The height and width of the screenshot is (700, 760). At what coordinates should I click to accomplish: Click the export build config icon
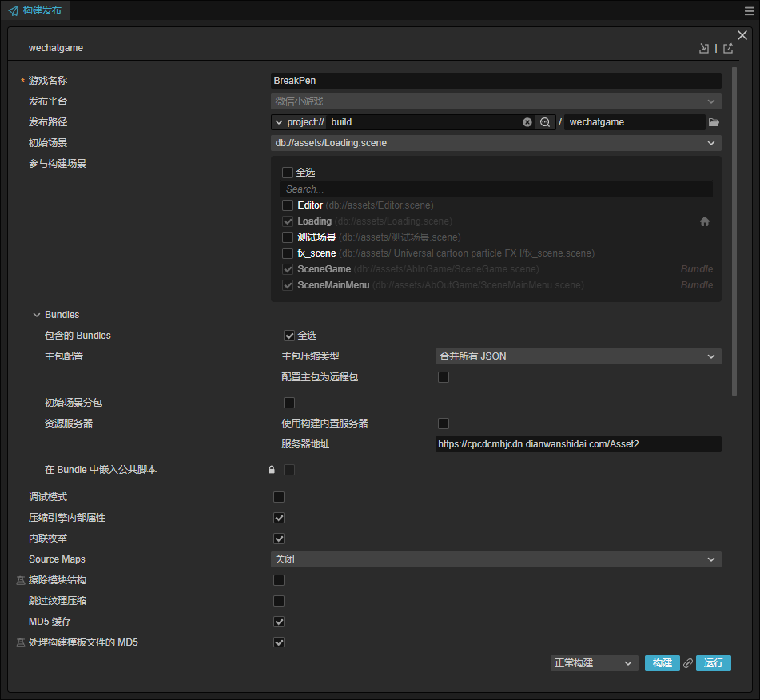728,48
